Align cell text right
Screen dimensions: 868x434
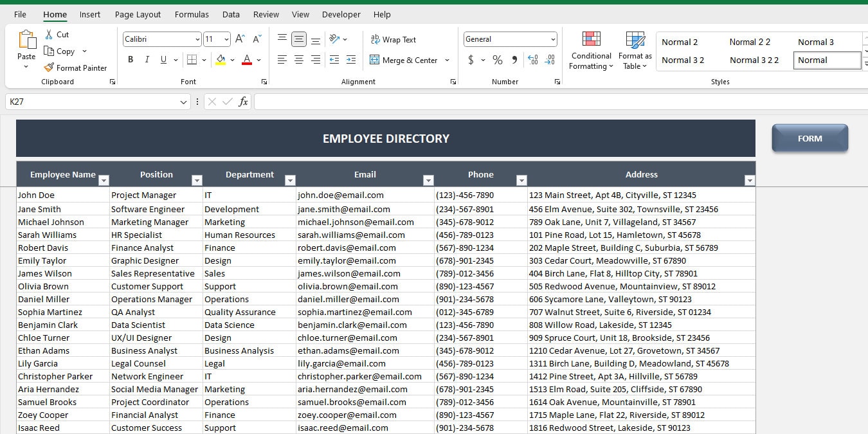coord(316,60)
